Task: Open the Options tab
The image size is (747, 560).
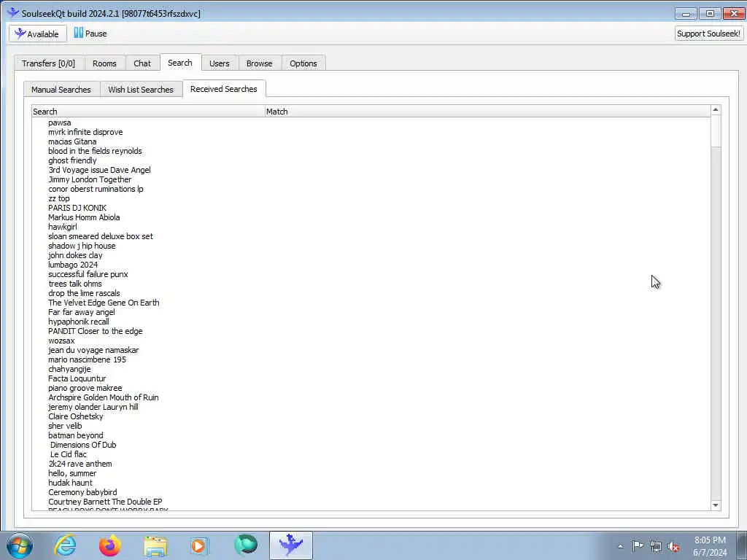Action: [x=303, y=63]
